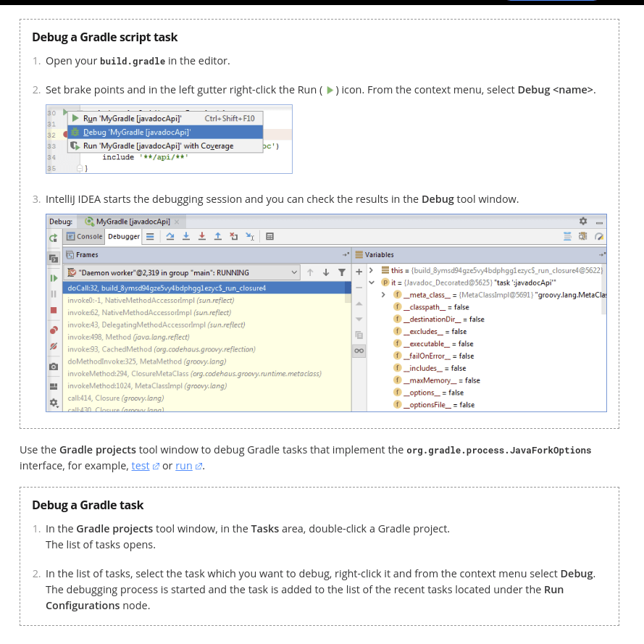Click the settings gear in the Debug left toolbar
644x644 pixels.
pyautogui.click(x=54, y=403)
